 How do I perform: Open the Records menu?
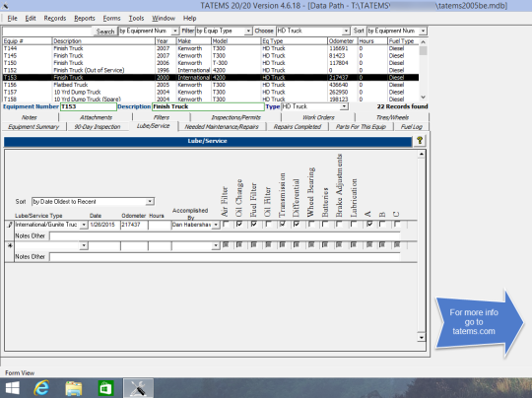[x=54, y=19]
